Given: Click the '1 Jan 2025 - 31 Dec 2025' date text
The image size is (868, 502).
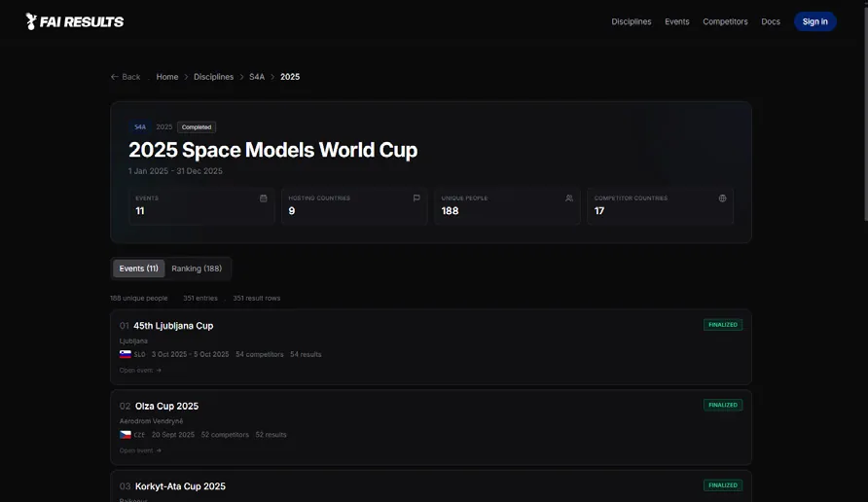Looking at the screenshot, I should [x=175, y=171].
